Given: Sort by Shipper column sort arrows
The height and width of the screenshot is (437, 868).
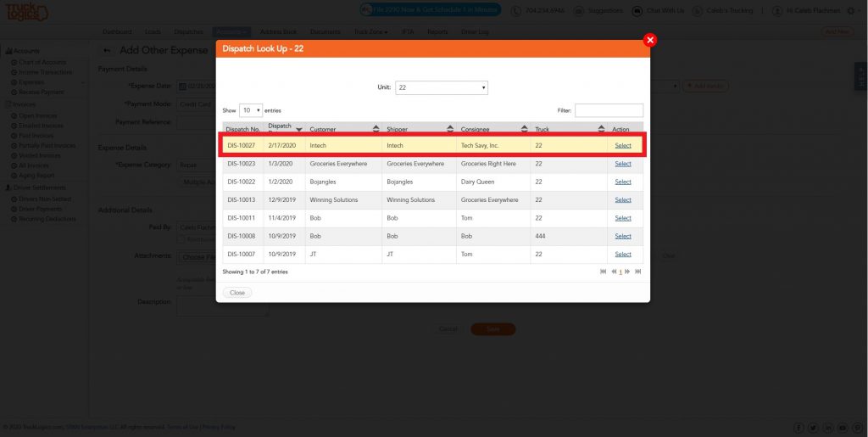Looking at the screenshot, I should pos(451,129).
